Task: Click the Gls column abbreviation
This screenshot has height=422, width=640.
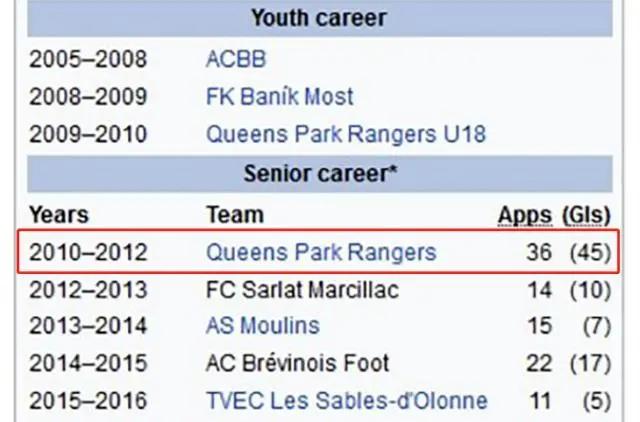Action: click(586, 215)
